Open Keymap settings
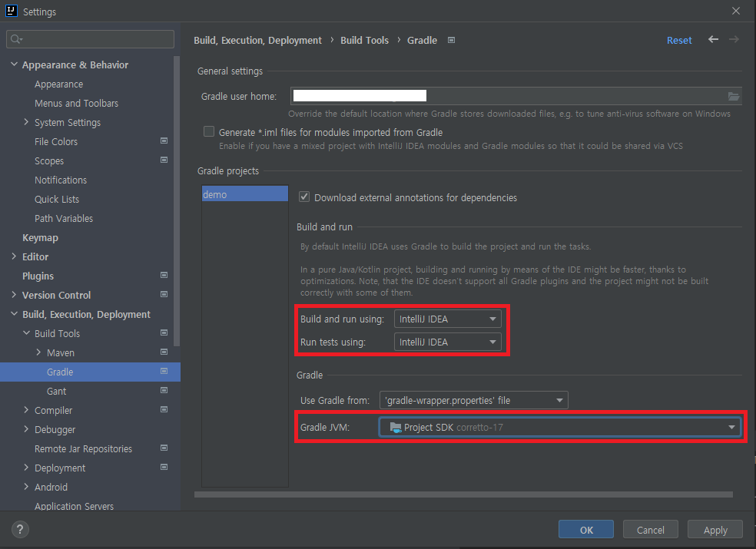Screen dimensions: 756x549 click(x=40, y=237)
